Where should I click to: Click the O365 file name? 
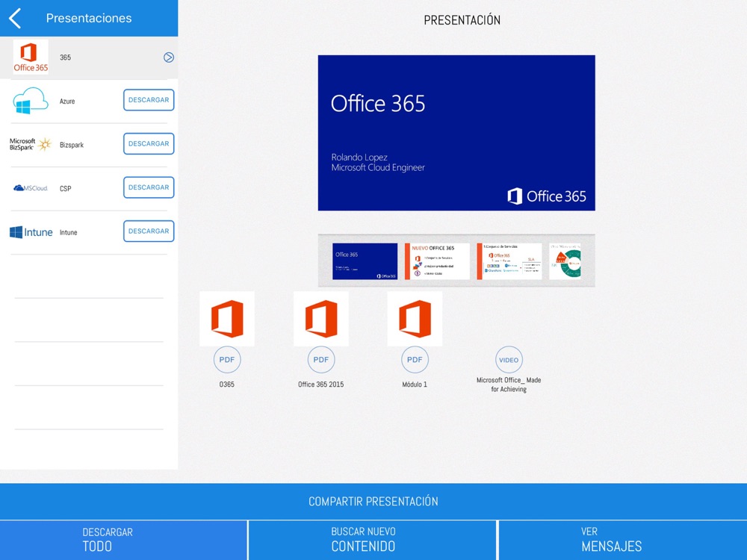click(227, 385)
